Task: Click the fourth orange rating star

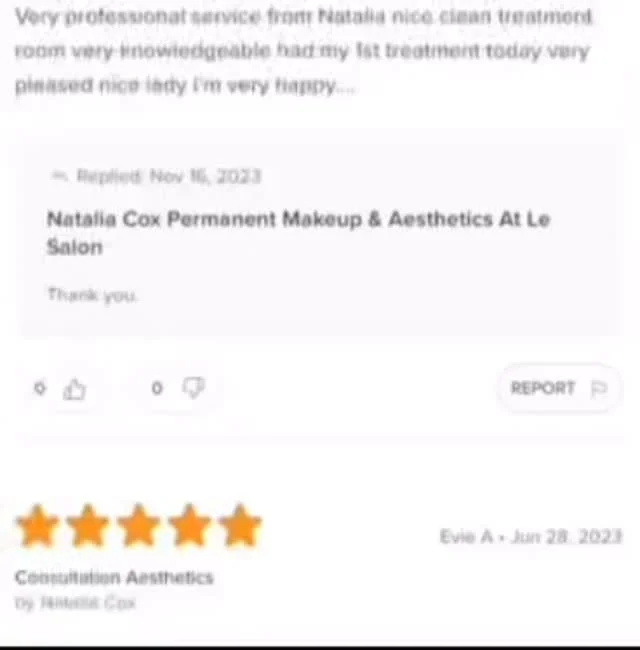Action: coord(189,526)
